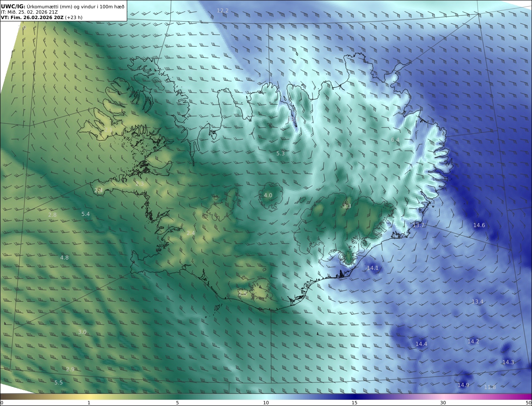Click the colorbar tick label 15

(x=355, y=403)
